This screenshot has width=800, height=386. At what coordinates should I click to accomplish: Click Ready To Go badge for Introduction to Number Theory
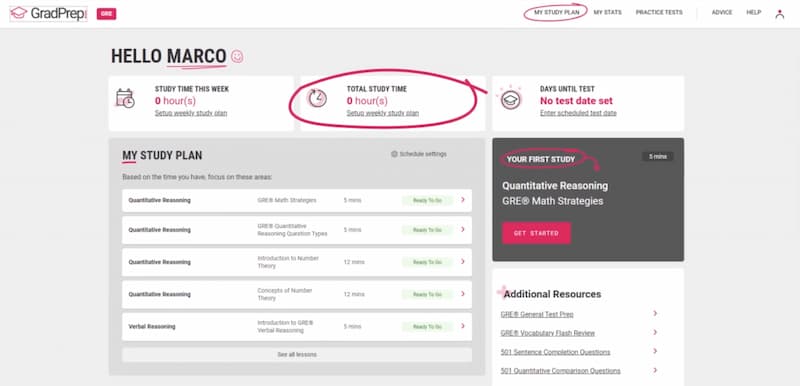(x=428, y=262)
